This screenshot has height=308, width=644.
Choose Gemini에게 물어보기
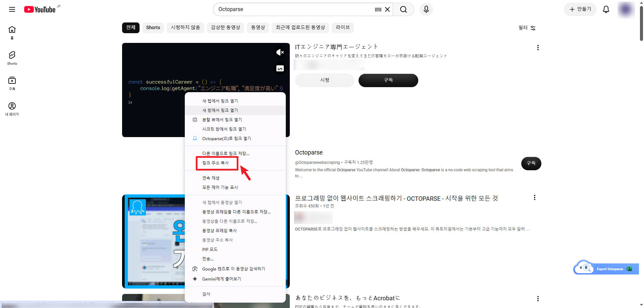point(235,279)
